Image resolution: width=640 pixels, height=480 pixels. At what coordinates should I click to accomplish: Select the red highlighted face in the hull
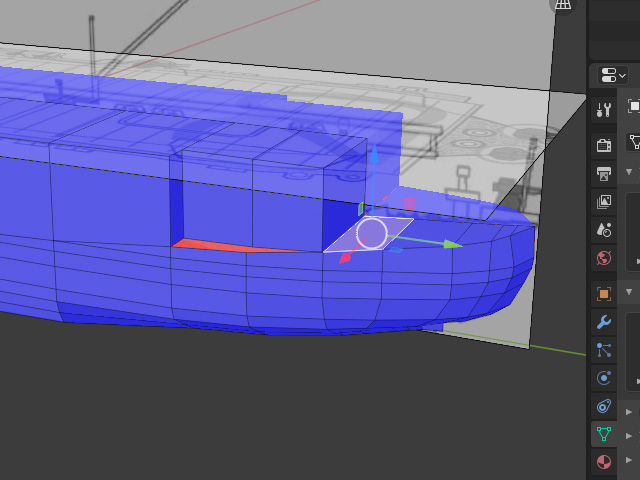(229, 245)
